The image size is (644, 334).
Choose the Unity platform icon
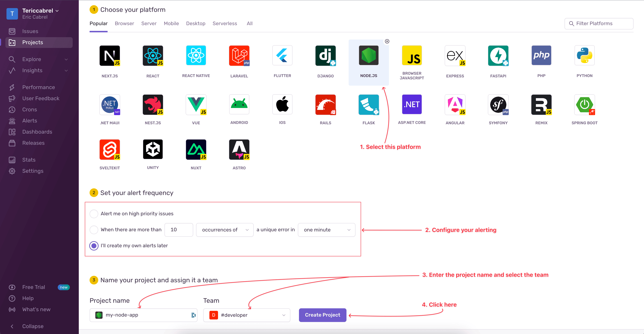coord(153,150)
